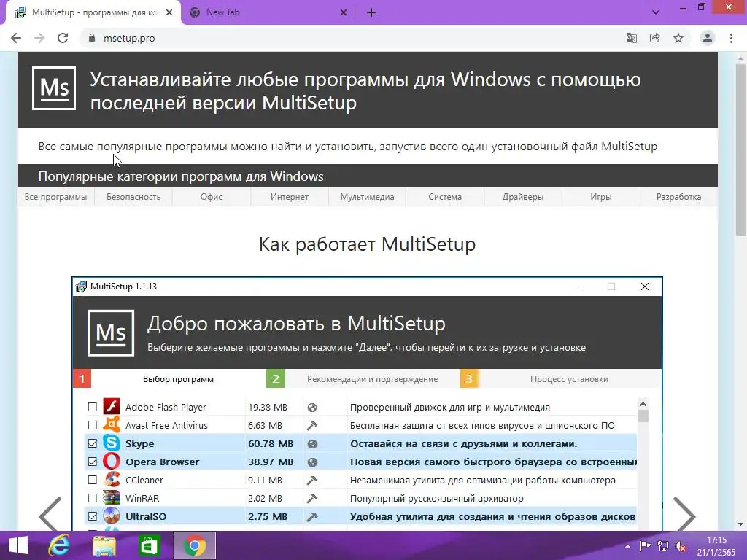The height and width of the screenshot is (560, 747).
Task: Open the Chrome profile avatar
Action: pyautogui.click(x=708, y=38)
